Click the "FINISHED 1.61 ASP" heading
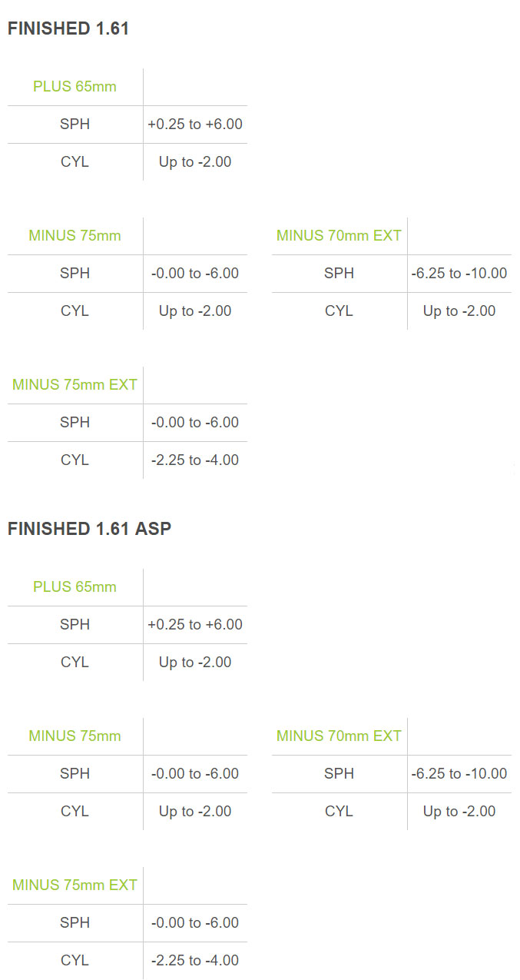The width and height of the screenshot is (520, 980). (89, 529)
